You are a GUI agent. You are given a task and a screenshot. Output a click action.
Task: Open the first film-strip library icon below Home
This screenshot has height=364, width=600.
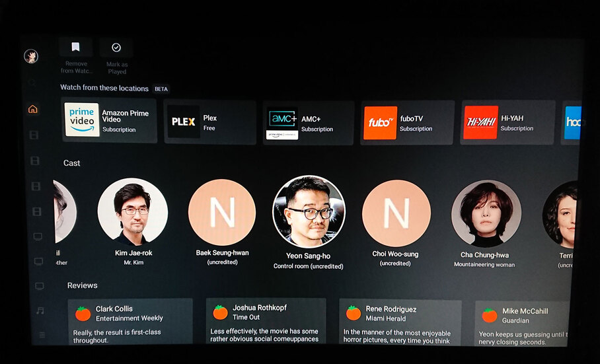coord(34,135)
